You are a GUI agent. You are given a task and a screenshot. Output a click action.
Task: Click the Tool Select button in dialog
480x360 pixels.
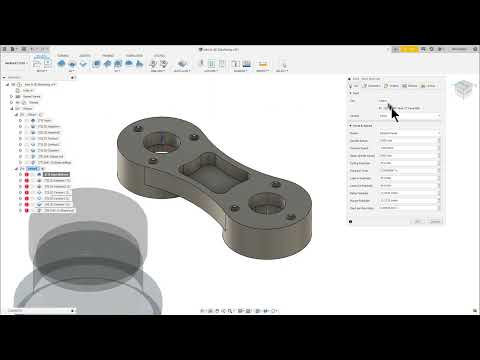(x=384, y=101)
